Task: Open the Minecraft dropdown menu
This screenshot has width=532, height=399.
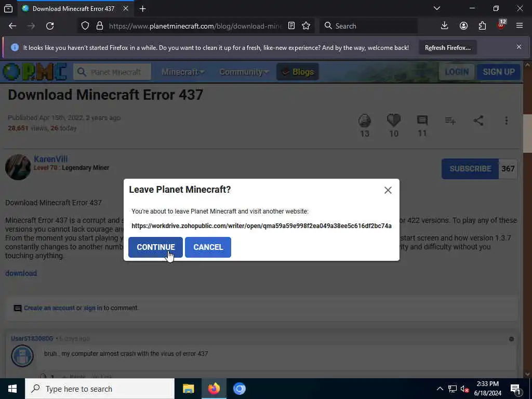Action: (x=182, y=72)
